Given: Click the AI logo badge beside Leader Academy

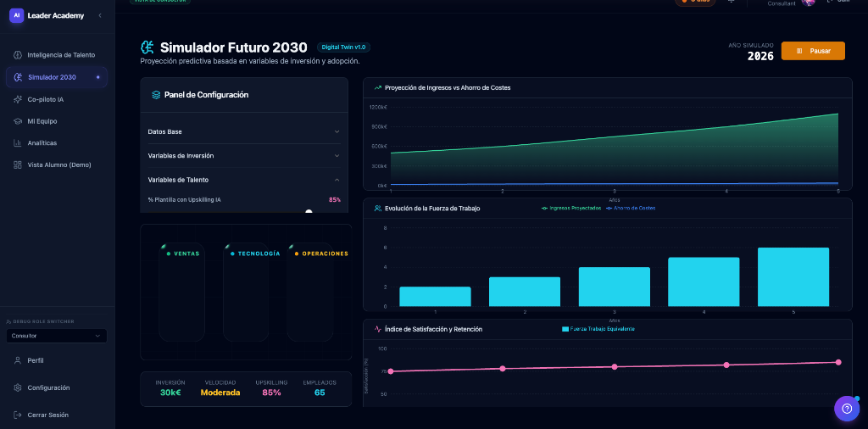Looking at the screenshot, I should [x=17, y=15].
